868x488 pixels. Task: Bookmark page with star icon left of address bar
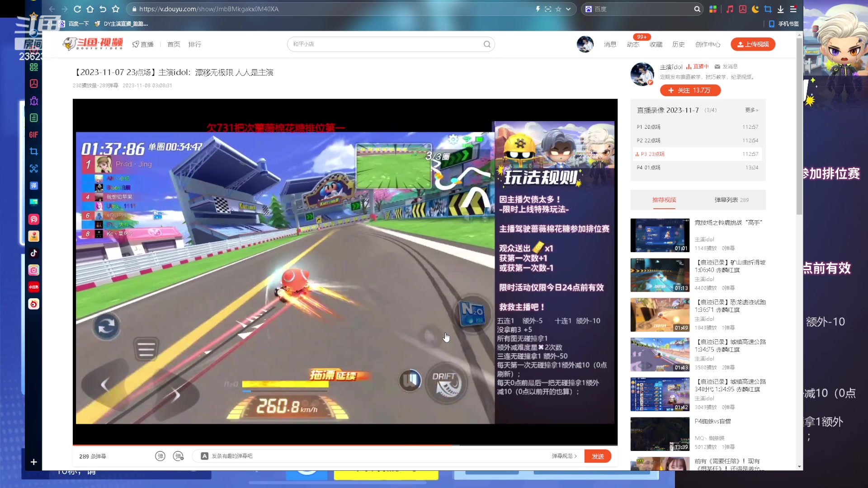(x=116, y=9)
